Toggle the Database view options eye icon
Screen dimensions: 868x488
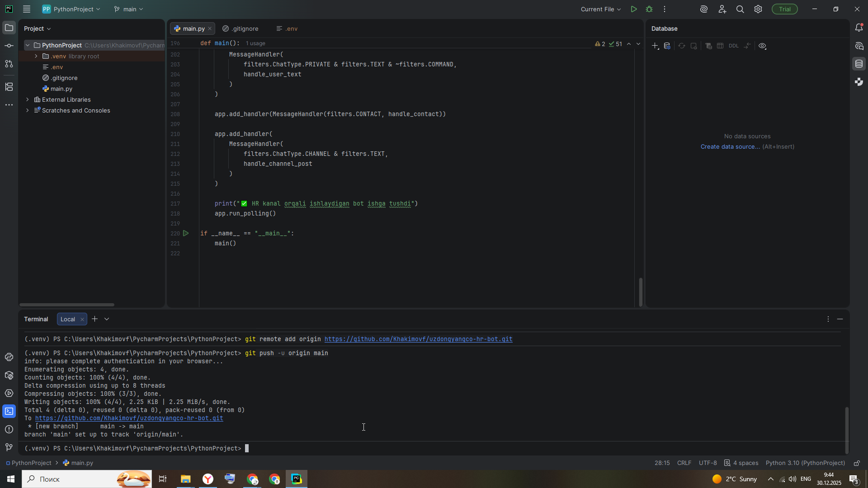coord(763,46)
